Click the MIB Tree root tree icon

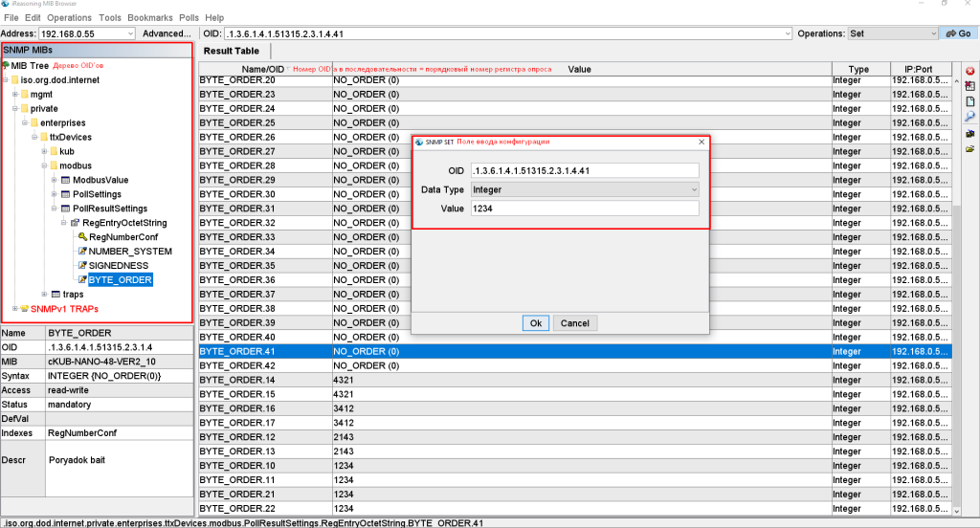(6, 66)
